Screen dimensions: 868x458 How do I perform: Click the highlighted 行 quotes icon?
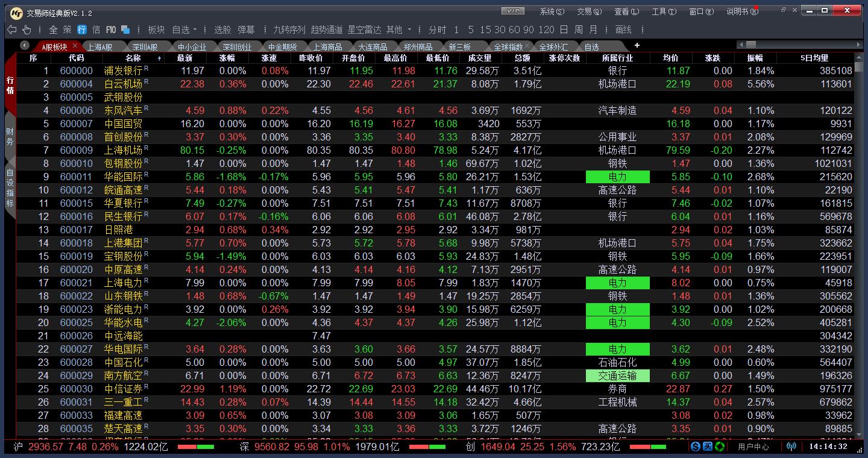(82, 30)
